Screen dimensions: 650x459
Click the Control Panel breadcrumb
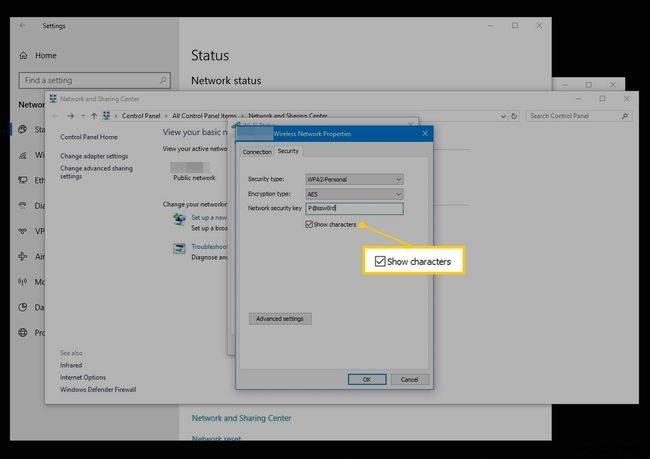click(141, 116)
